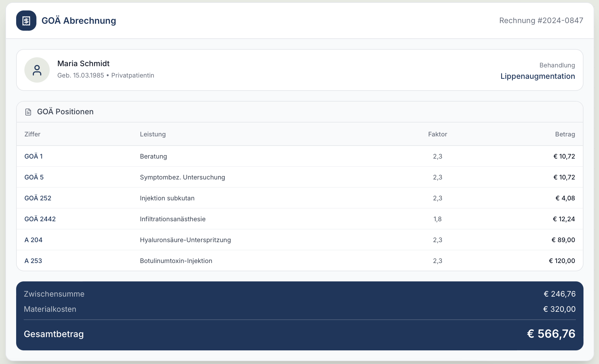Click the 1,8 factor for Infiltrationsanästhesie
This screenshot has width=599, height=364.
pos(437,219)
